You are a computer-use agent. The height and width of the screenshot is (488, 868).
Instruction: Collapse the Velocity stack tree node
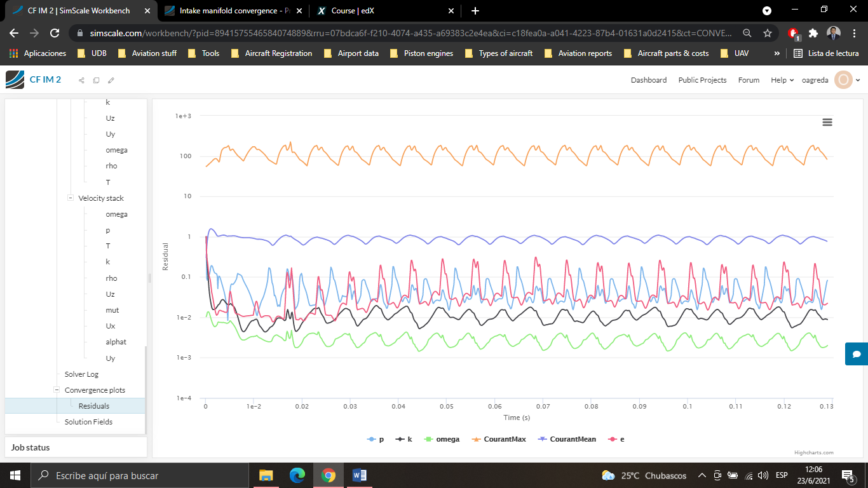click(71, 198)
